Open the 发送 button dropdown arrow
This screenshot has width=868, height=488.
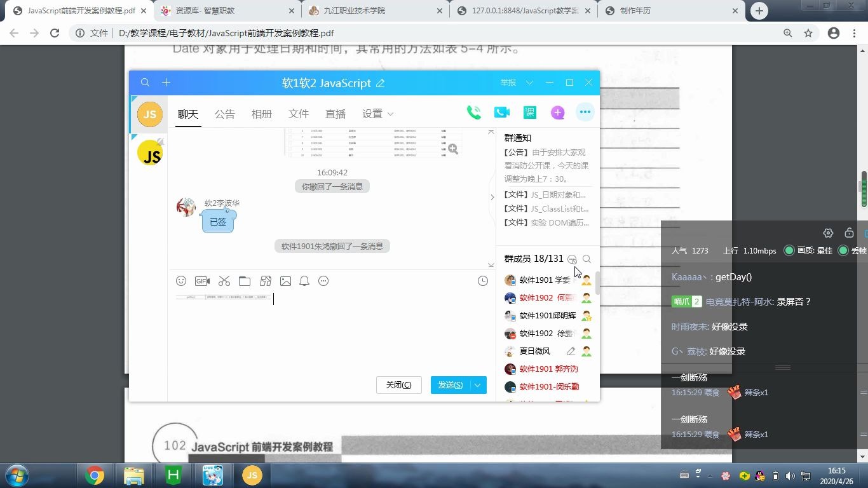point(477,384)
